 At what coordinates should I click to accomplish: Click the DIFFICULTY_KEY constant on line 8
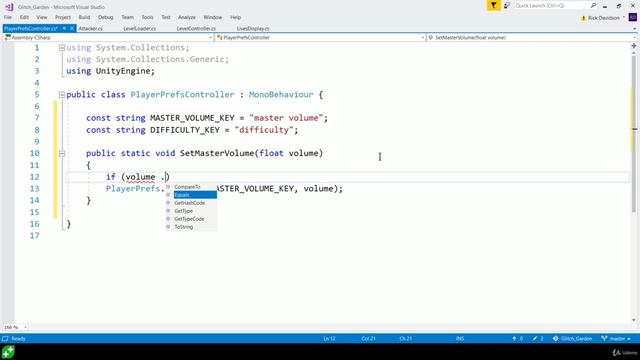(185, 130)
